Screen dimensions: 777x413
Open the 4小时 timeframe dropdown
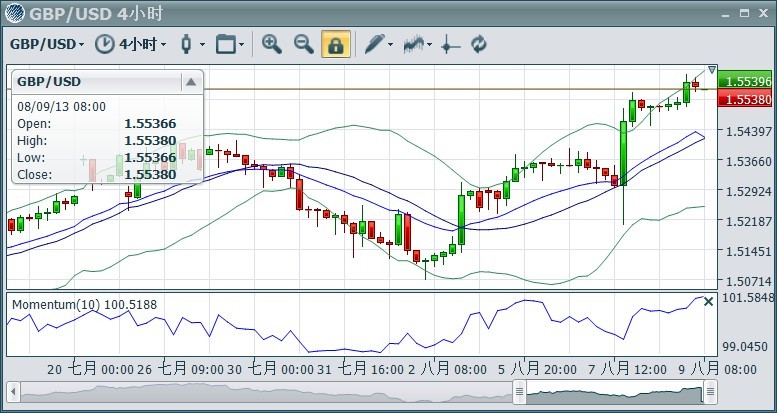tap(142, 44)
